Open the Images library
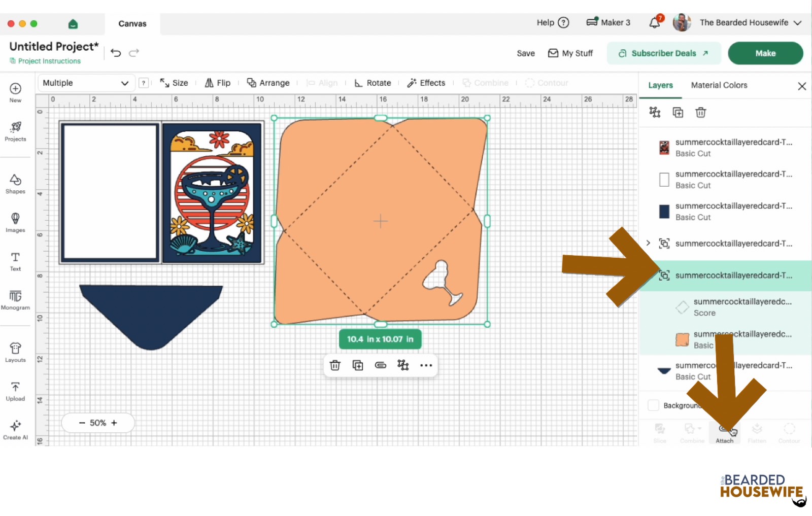The image size is (812, 516). point(15,222)
